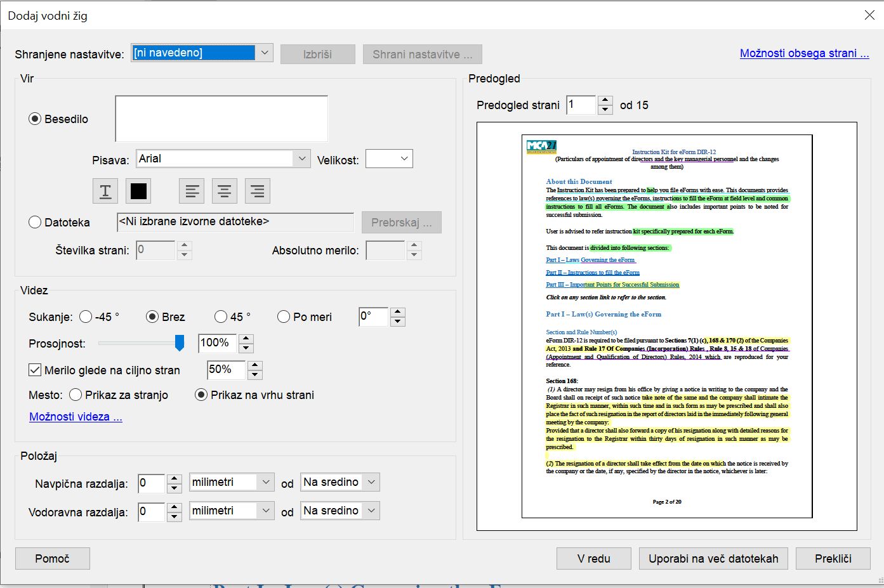Decrease opacity with Prosojnost down arrow

[246, 348]
